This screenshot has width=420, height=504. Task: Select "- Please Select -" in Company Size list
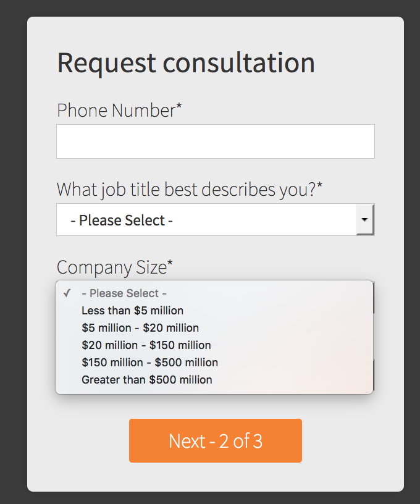(x=124, y=293)
